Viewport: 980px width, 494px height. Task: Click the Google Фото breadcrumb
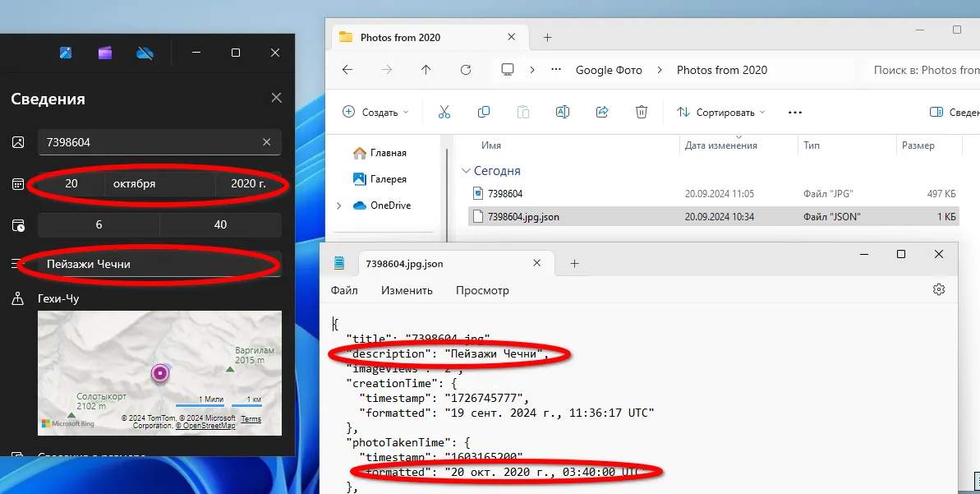[609, 70]
